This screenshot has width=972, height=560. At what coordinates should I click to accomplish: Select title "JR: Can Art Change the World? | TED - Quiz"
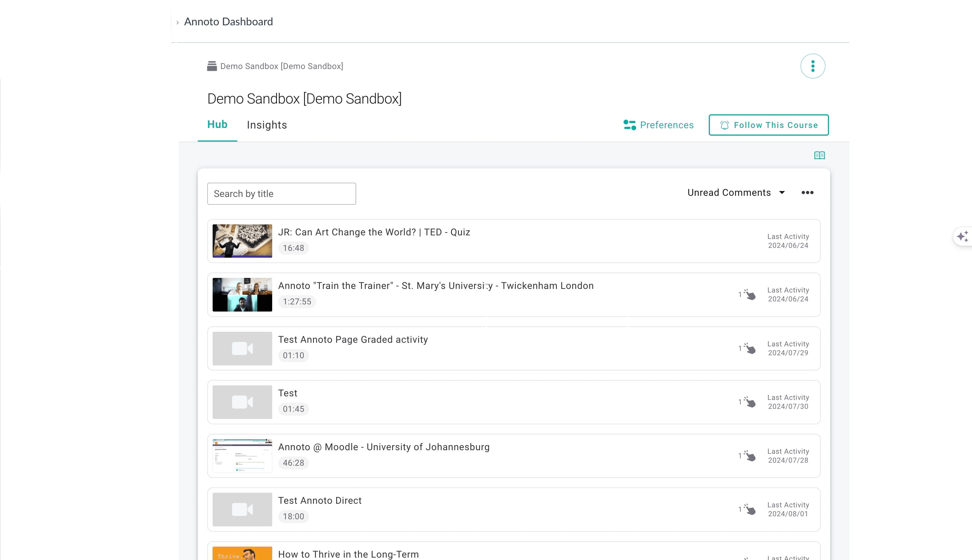click(374, 232)
